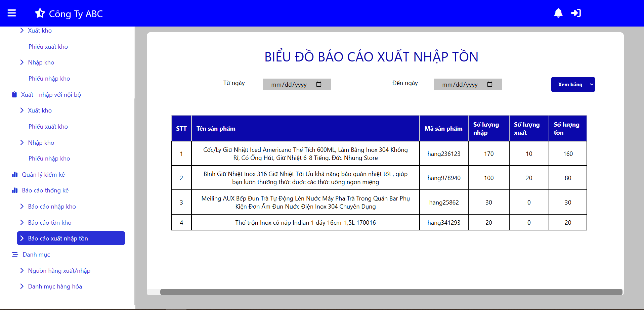This screenshot has width=644, height=310.
Task: Click stock quantity 80 cell
Action: point(568,178)
